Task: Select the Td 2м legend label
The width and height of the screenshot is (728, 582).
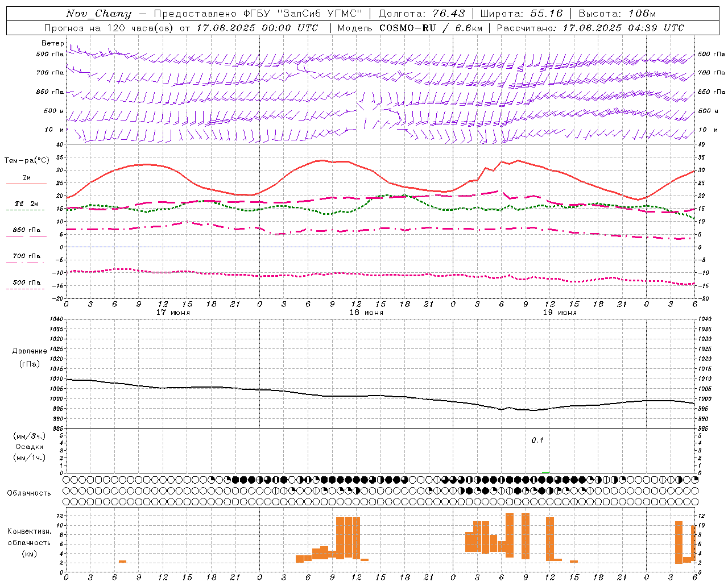Action: 27,203
